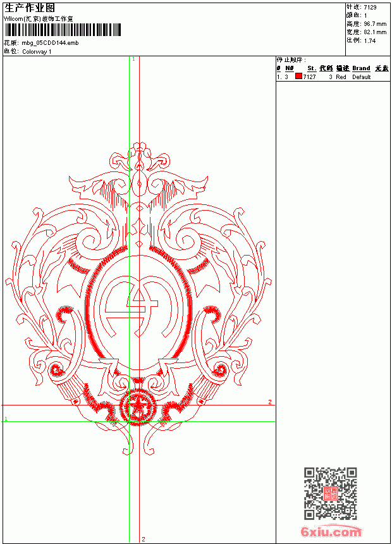The width and height of the screenshot is (392, 544).
Task: Open the 6xiu.com watermark link
Action: coord(331,531)
